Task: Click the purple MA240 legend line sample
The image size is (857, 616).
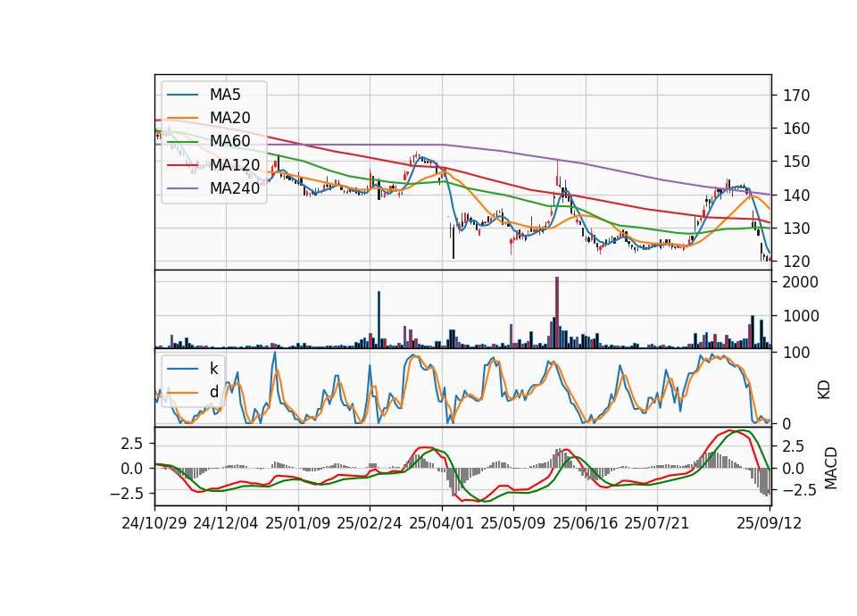Action: pyautogui.click(x=182, y=188)
